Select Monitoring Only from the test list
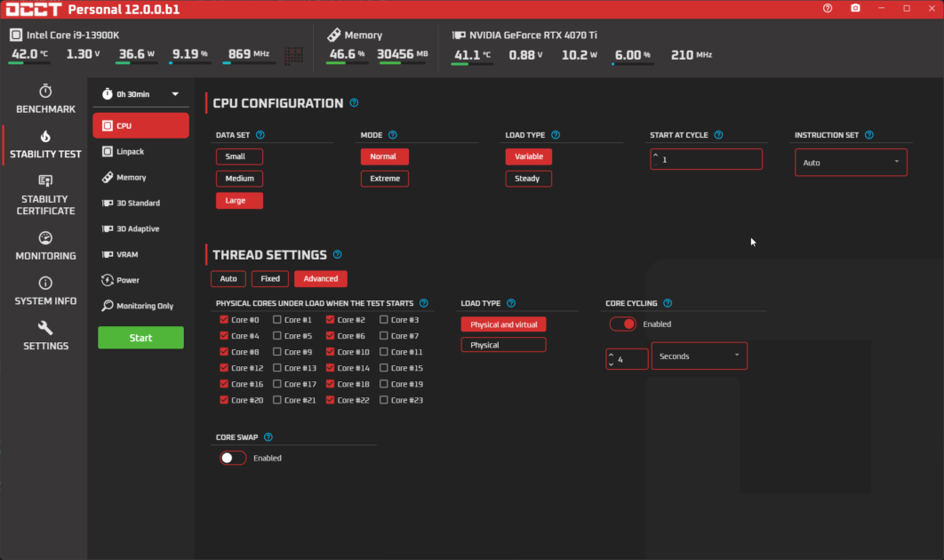Image resolution: width=944 pixels, height=560 pixels. pyautogui.click(x=140, y=306)
